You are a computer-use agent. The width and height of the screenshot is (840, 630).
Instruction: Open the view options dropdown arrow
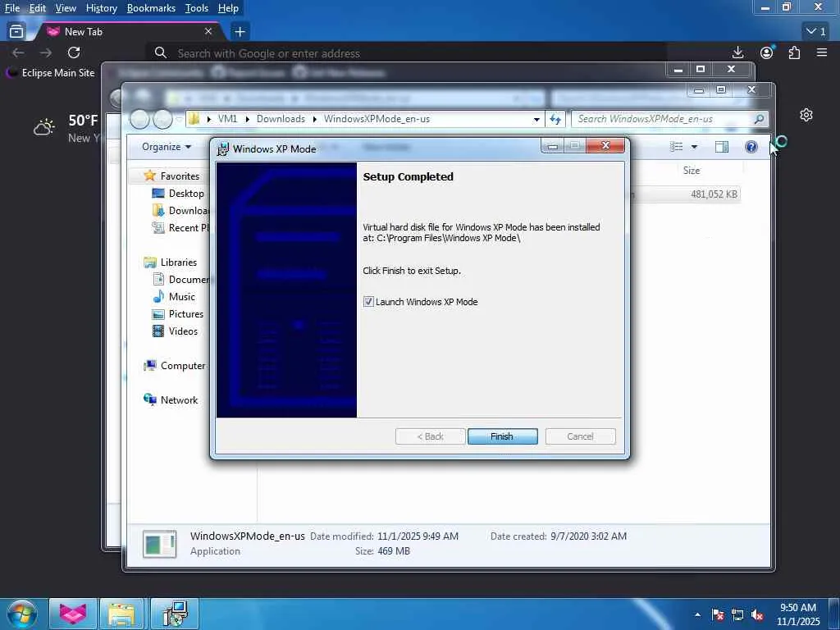[694, 147]
